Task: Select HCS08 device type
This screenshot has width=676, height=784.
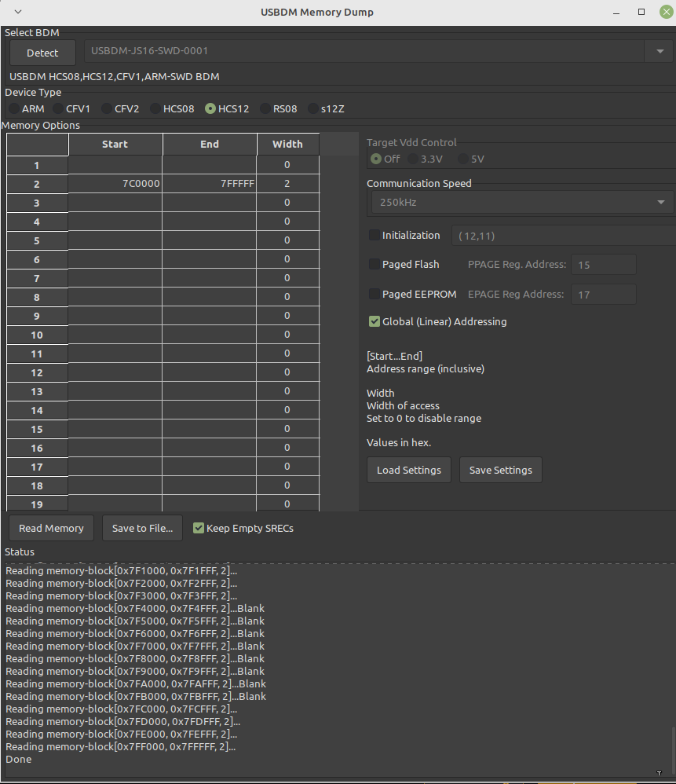Action: pos(173,108)
